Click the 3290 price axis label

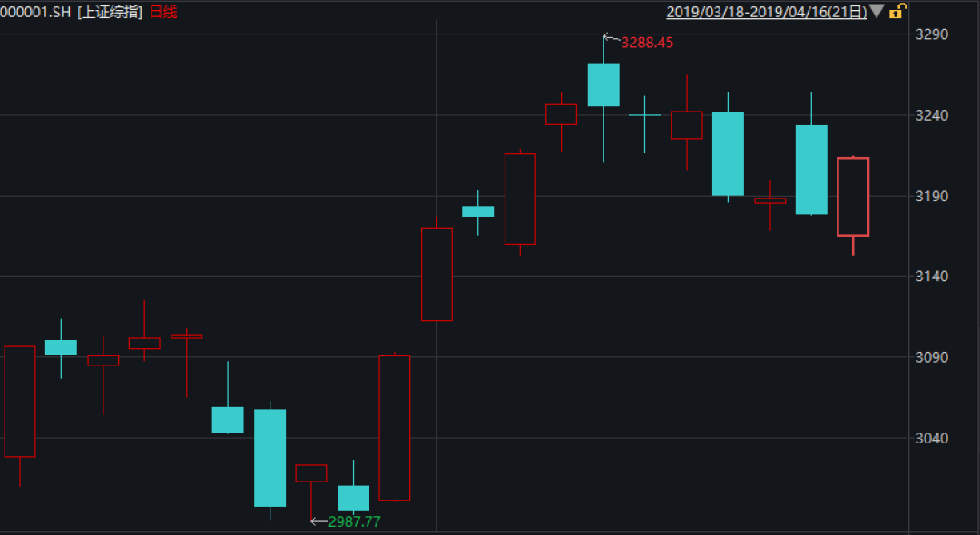click(931, 34)
